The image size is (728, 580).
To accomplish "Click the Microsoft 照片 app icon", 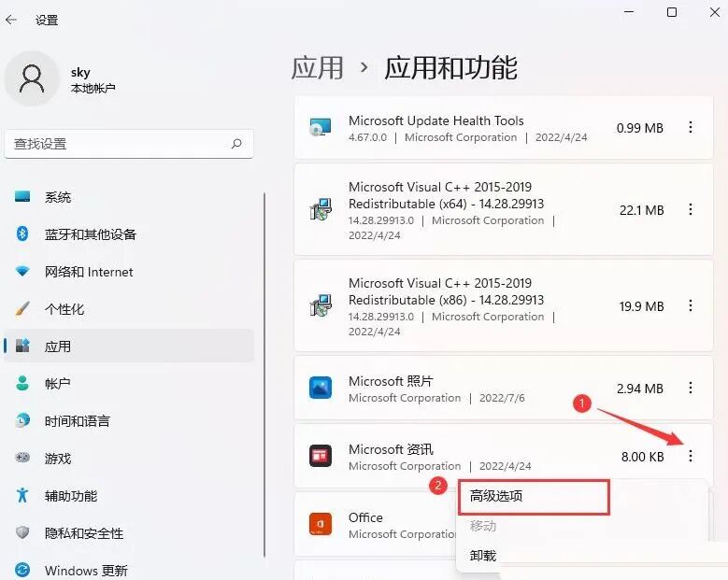I will tap(321, 388).
